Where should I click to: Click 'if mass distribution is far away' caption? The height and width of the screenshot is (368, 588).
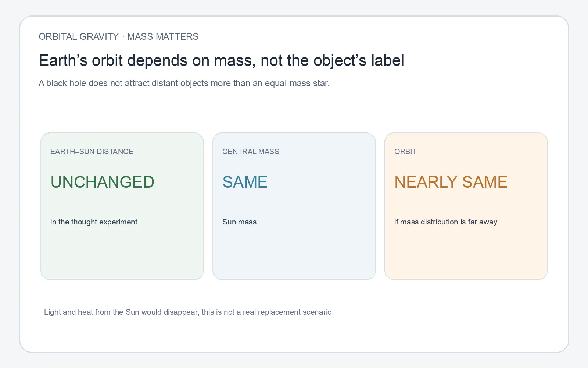[x=446, y=222]
